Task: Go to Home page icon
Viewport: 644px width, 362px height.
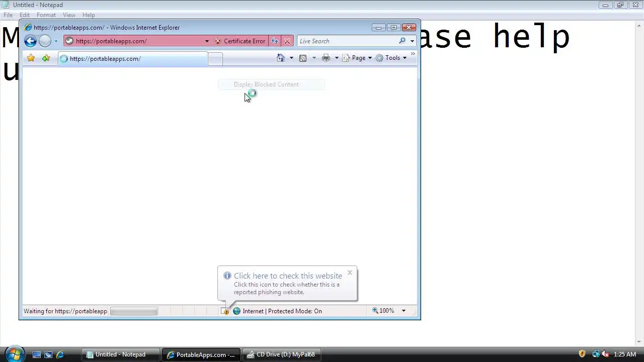Action: (x=281, y=58)
